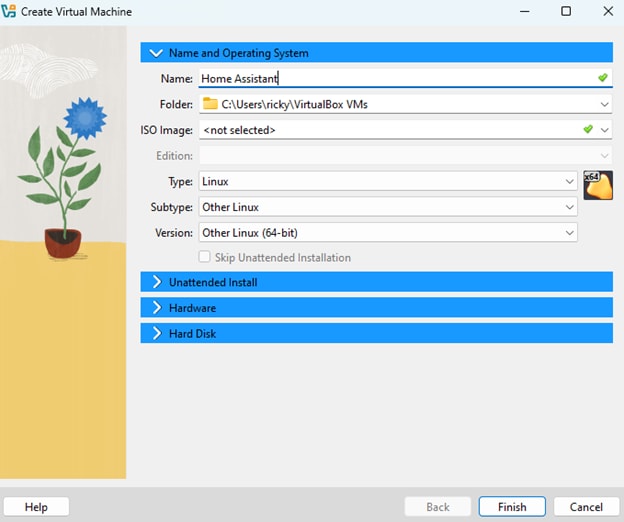Click the 'Type:' label
Viewport: 624px width, 522px height.
click(x=180, y=182)
